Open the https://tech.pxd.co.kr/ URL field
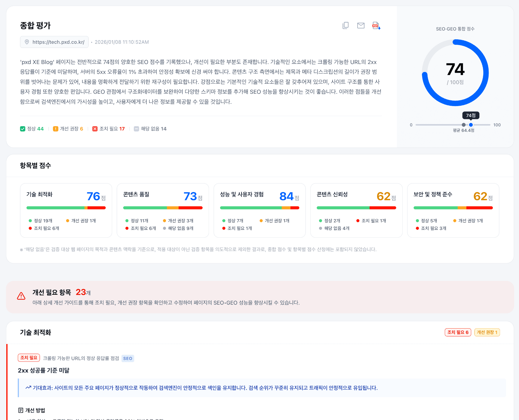519x420 pixels. click(54, 42)
